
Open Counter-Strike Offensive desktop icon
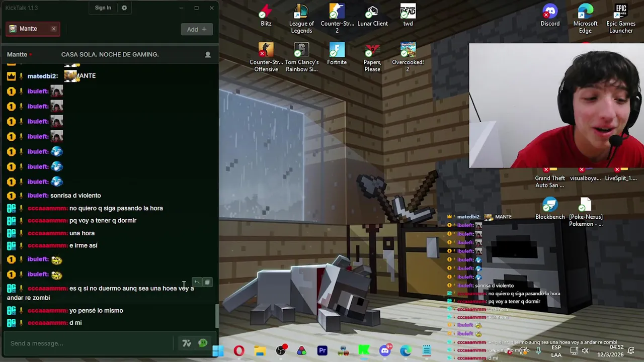pos(266,57)
